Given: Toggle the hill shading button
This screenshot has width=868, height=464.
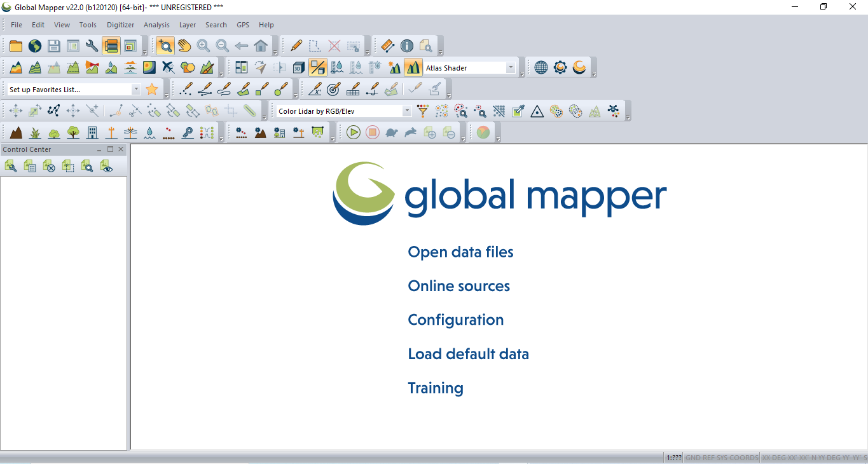Looking at the screenshot, I should click(x=413, y=67).
